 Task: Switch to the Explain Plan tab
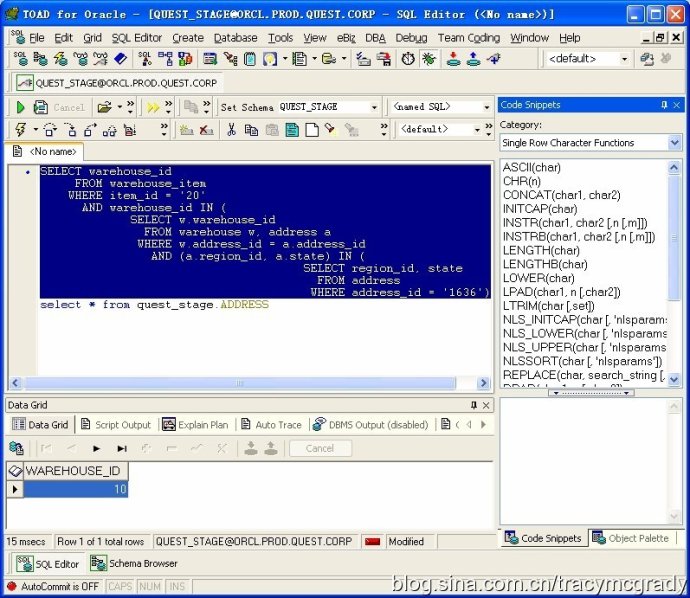[195, 425]
